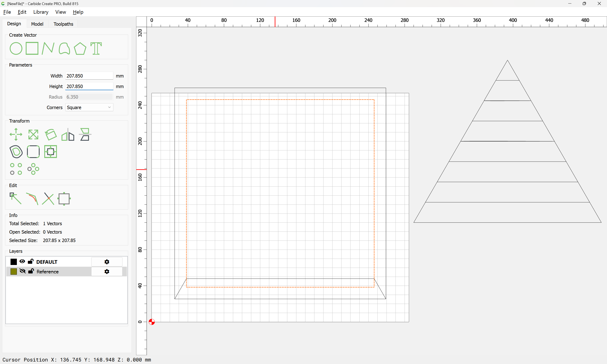Choose the Mirror transform tool
607x364 pixels.
click(68, 134)
